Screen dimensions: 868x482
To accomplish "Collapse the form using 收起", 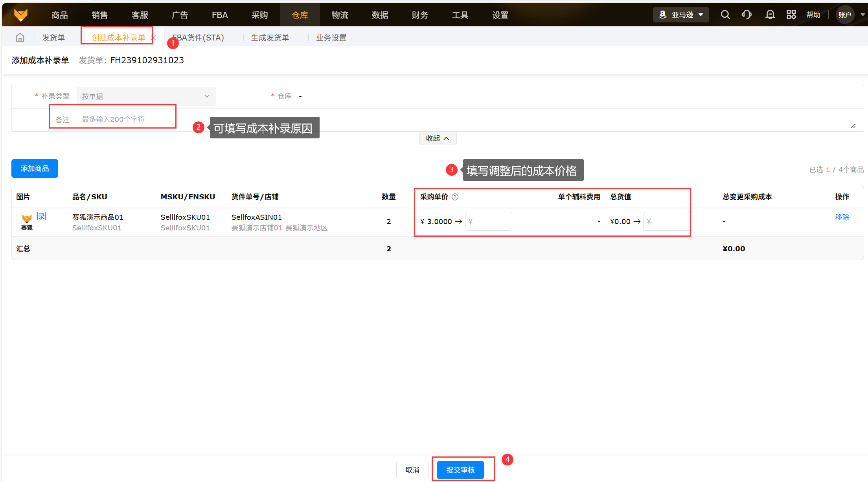I will (438, 138).
